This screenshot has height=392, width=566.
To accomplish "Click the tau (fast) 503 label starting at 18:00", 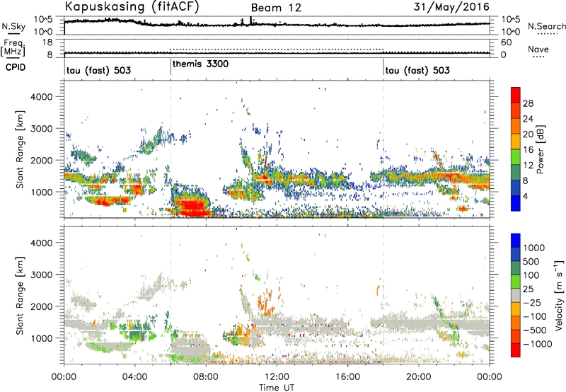I will coord(417,70).
